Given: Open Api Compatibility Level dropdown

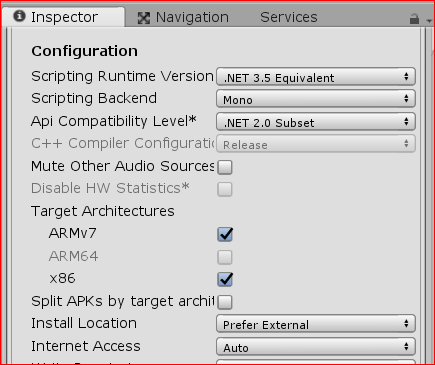Looking at the screenshot, I should [316, 122].
